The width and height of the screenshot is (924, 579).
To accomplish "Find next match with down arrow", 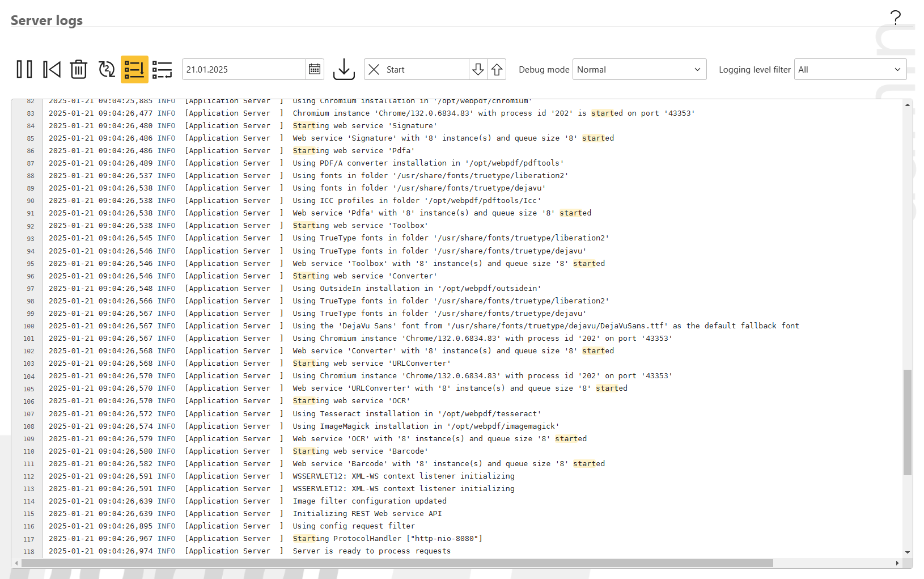I will 478,70.
